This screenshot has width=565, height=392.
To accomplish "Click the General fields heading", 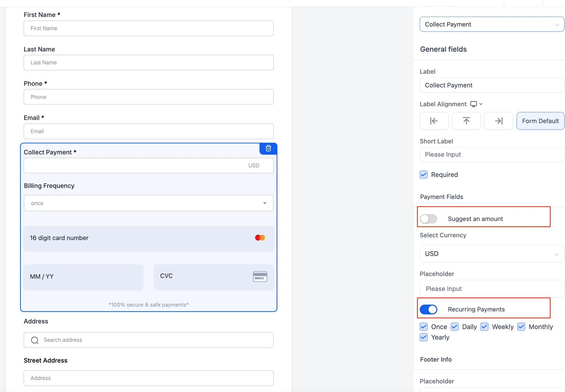I will pyautogui.click(x=443, y=49).
